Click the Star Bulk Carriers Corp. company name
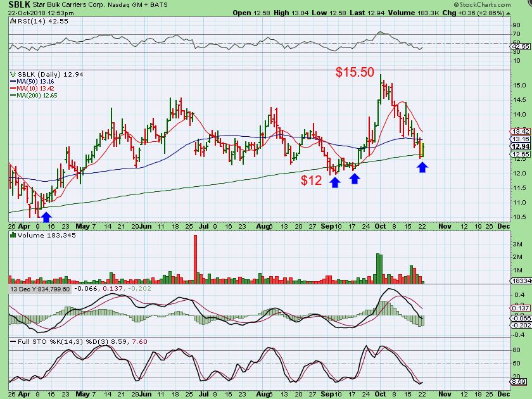532x399 pixels. pyautogui.click(x=69, y=5)
